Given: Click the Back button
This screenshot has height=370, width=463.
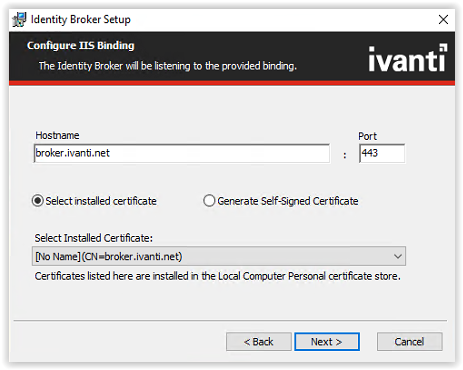Looking at the screenshot, I should pos(259,342).
